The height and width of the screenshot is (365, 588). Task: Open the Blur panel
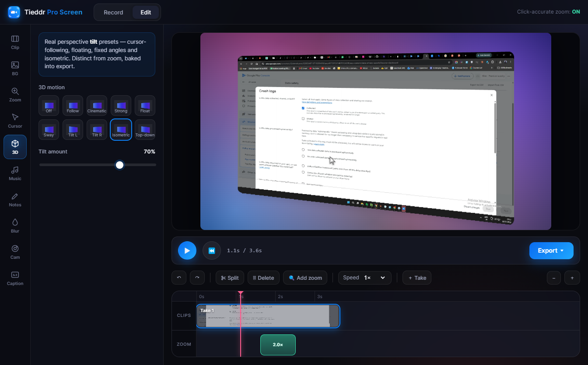(15, 226)
